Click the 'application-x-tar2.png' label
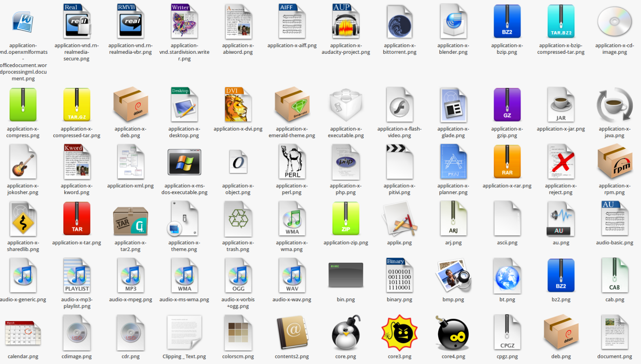Screen dimensions: 641x364 130,246
